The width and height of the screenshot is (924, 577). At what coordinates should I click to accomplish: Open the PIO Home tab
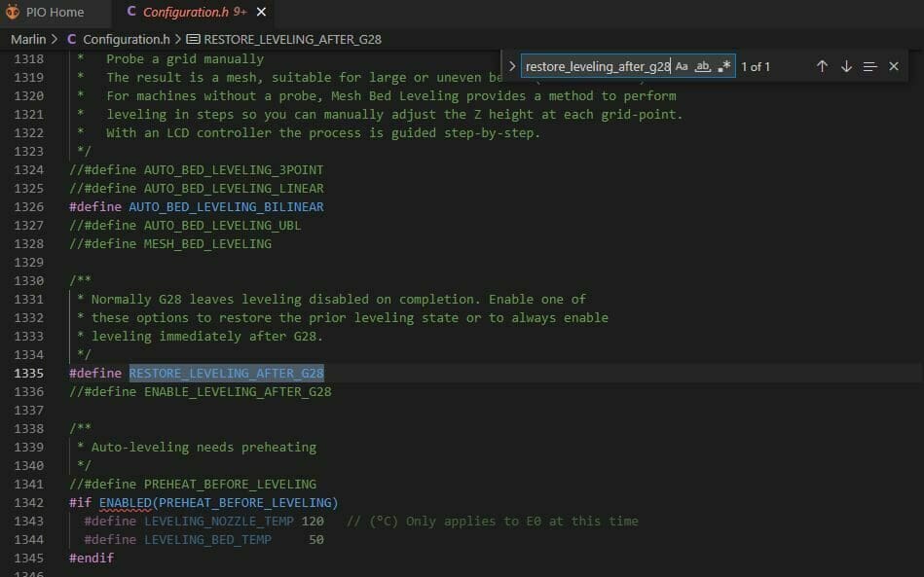(55, 12)
